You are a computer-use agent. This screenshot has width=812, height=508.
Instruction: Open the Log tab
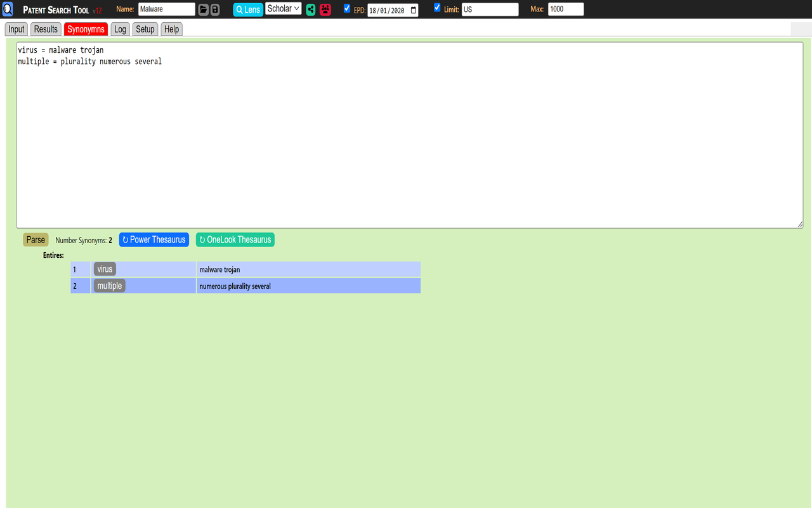[120, 29]
